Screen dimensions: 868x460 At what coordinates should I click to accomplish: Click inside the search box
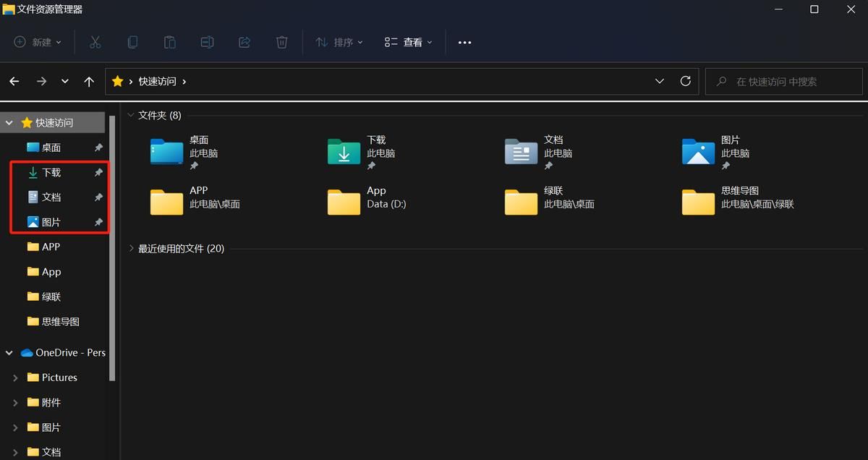783,81
